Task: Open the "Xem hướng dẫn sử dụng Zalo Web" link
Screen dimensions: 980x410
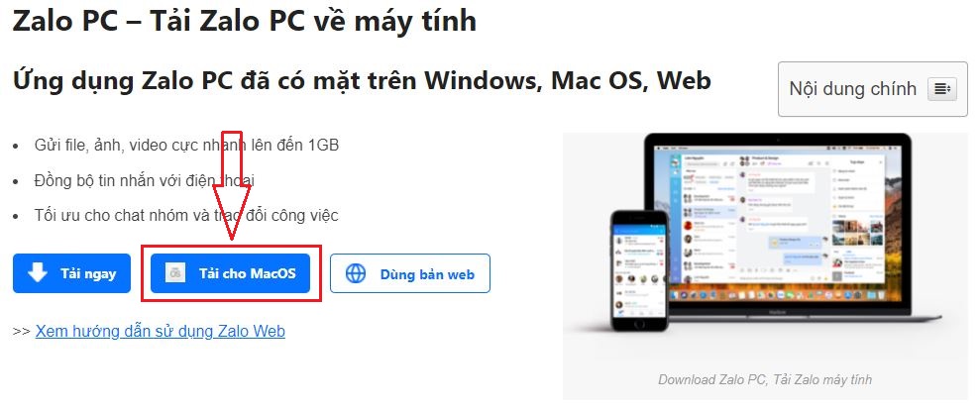Action: pos(160,331)
